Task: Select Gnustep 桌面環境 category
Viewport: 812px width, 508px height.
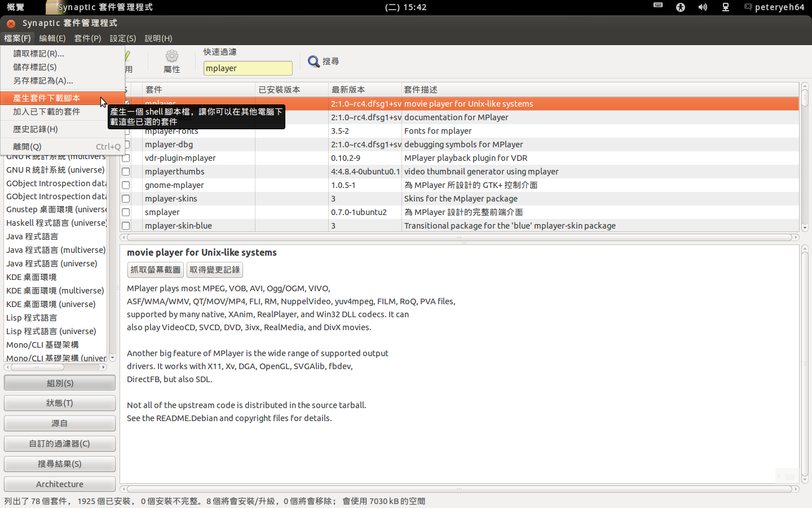Action: point(56,209)
